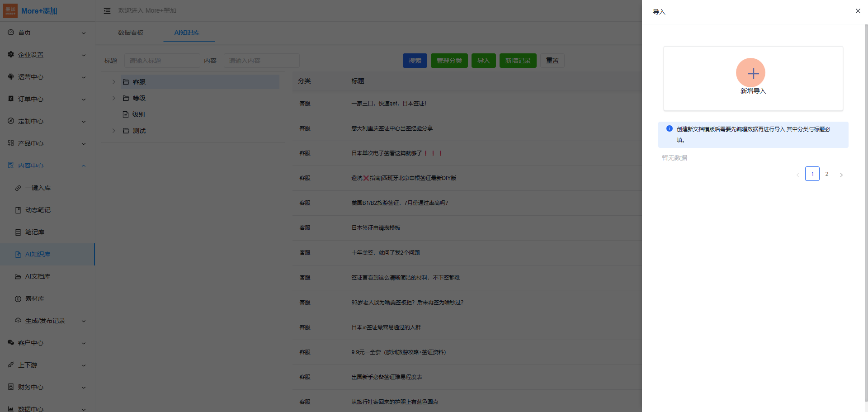Switch to the 数据看板 tab
The image size is (868, 412).
(x=131, y=33)
